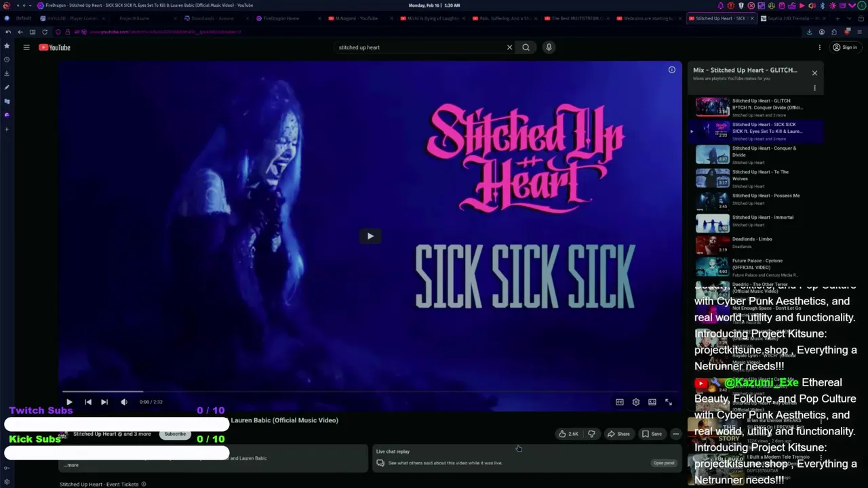The width and height of the screenshot is (868, 488).
Task: Open bookmarks star in left sidebar
Action: click(7, 45)
